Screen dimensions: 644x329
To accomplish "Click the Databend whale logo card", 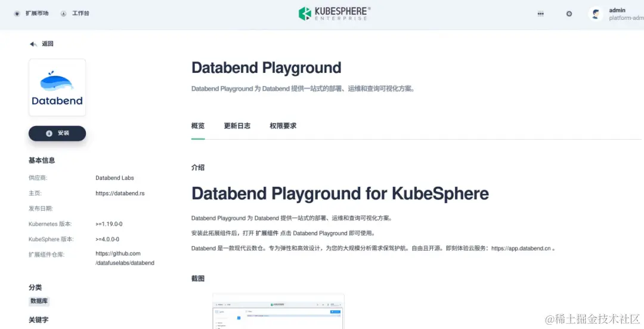I will [x=57, y=87].
